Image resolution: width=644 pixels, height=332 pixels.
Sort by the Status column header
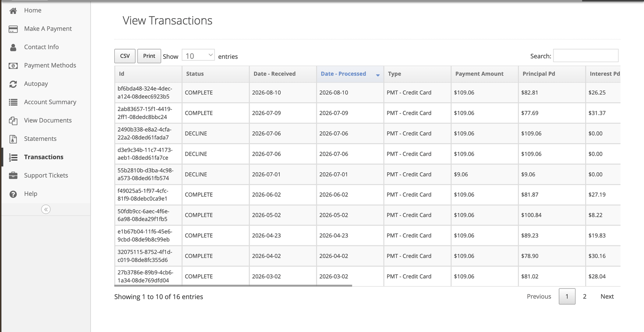[215, 74]
